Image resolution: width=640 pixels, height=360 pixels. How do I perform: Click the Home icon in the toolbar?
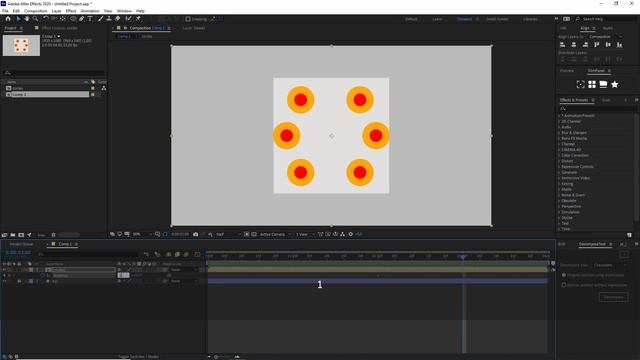click(8, 19)
